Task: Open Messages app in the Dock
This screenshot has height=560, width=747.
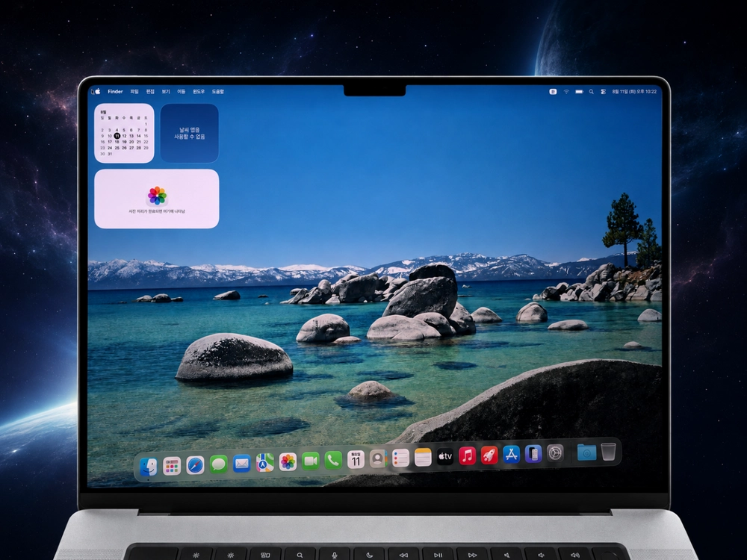Action: (218, 464)
